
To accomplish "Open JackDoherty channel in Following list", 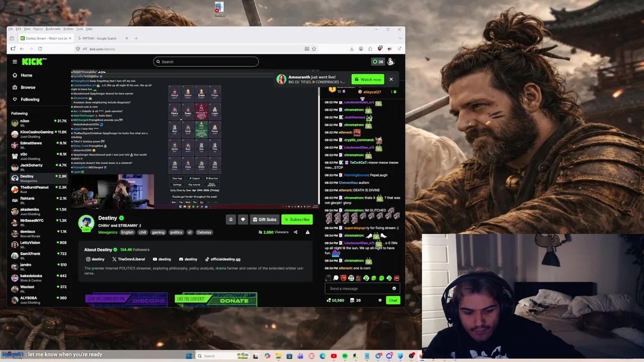I will point(39,167).
